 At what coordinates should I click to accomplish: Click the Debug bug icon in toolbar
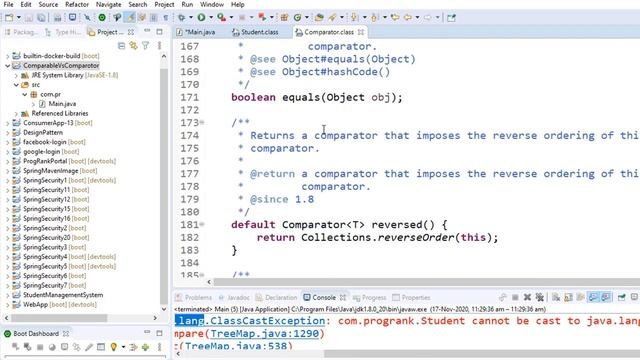coord(182,18)
